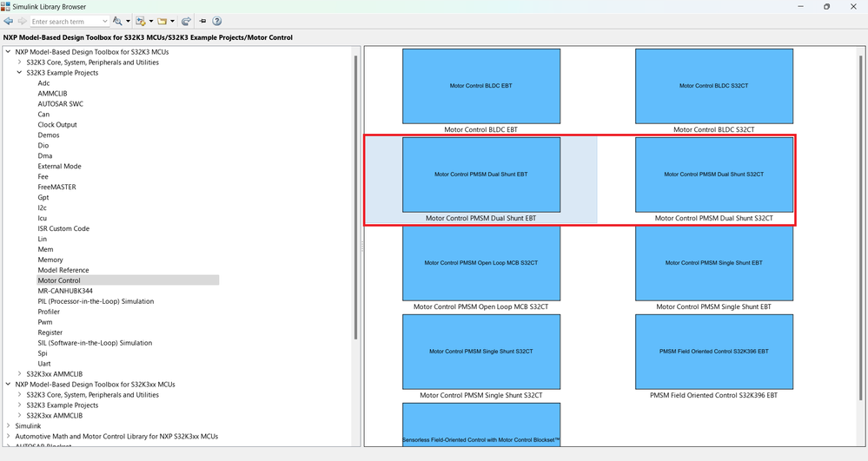868x461 pixels.
Task: Click the pin stay-on-top icon
Action: pyautogui.click(x=202, y=21)
